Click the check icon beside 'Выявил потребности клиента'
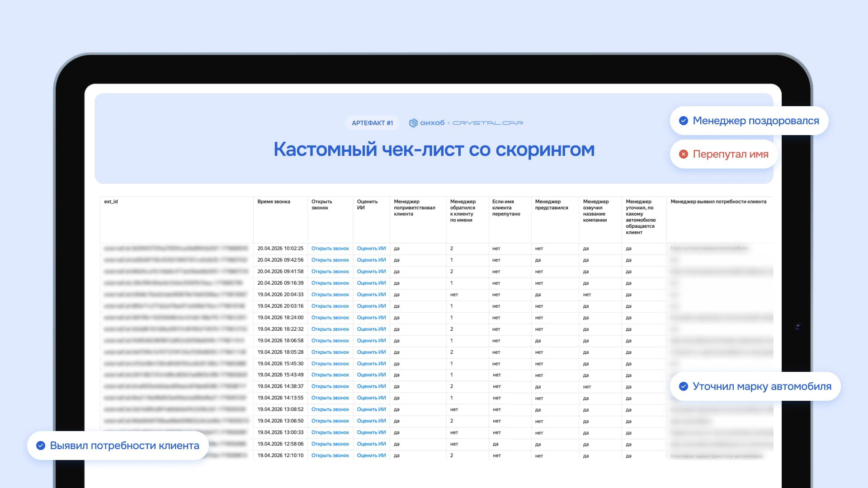The height and width of the screenshot is (488, 868). pos(41,446)
